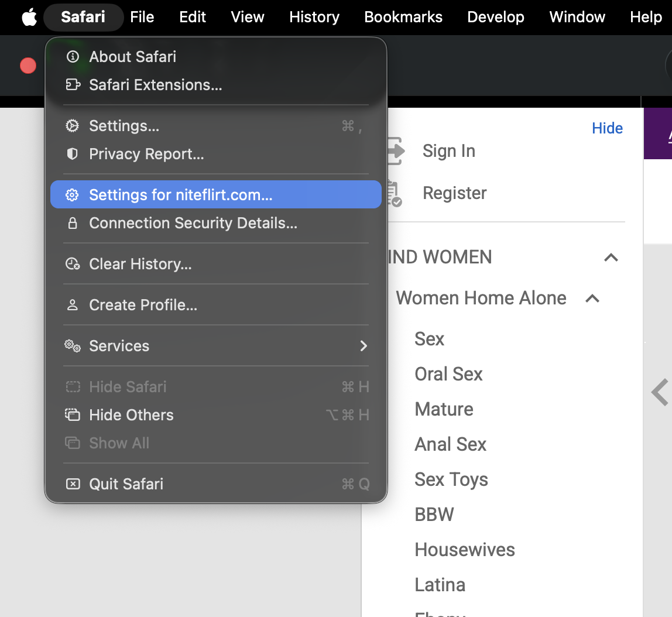Open Connection Security Details
This screenshot has height=617, width=672.
pos(216,223)
